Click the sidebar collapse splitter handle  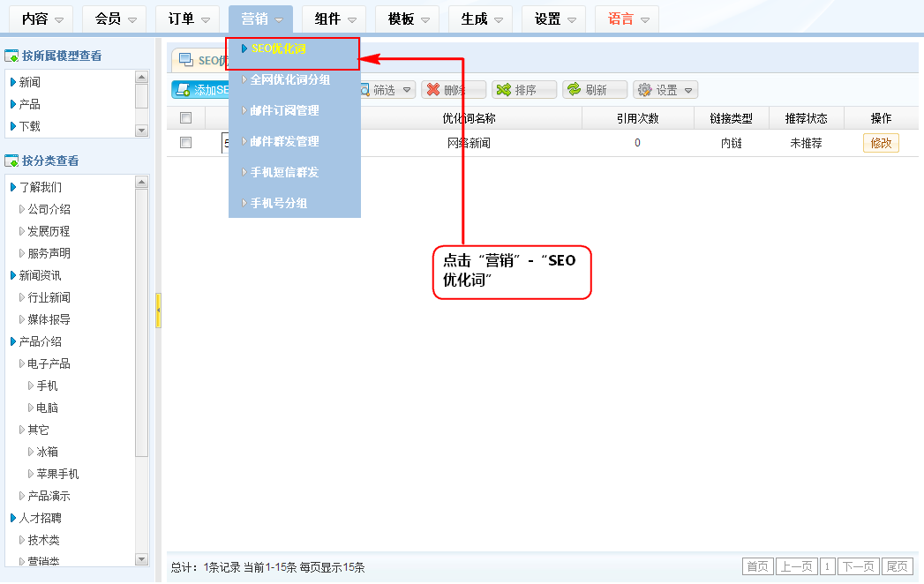tap(158, 311)
